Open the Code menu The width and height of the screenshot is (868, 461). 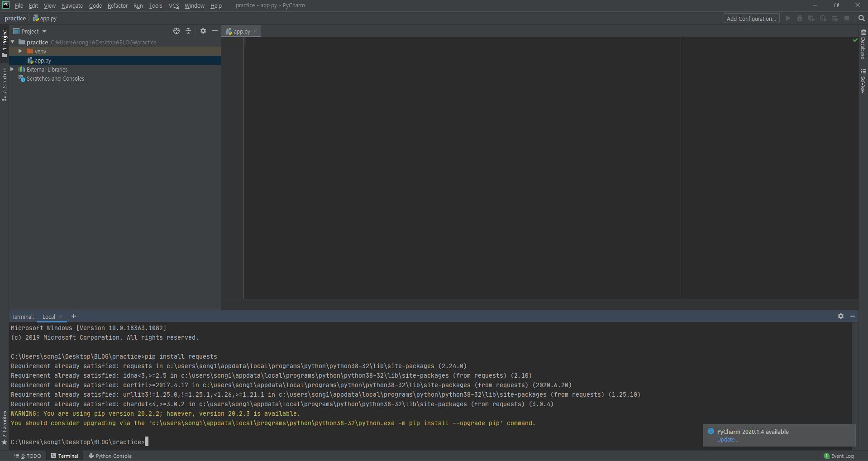click(95, 5)
